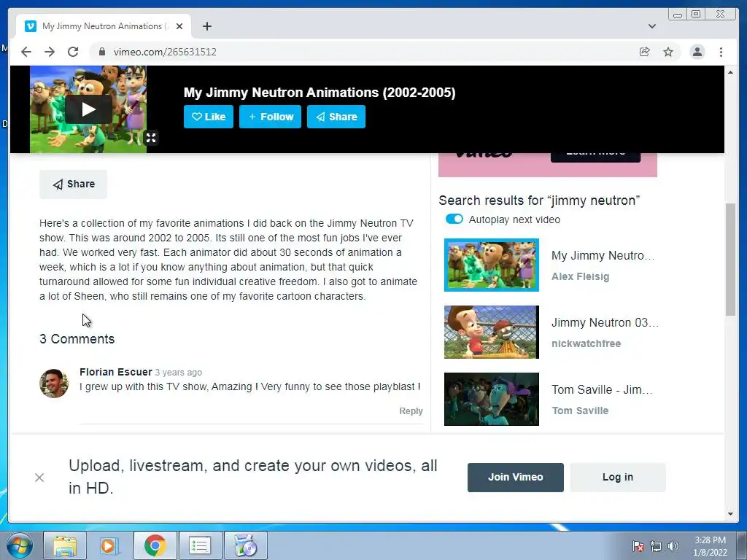747x560 pixels.
Task: Open Tom Saville's author profile link
Action: (x=580, y=411)
